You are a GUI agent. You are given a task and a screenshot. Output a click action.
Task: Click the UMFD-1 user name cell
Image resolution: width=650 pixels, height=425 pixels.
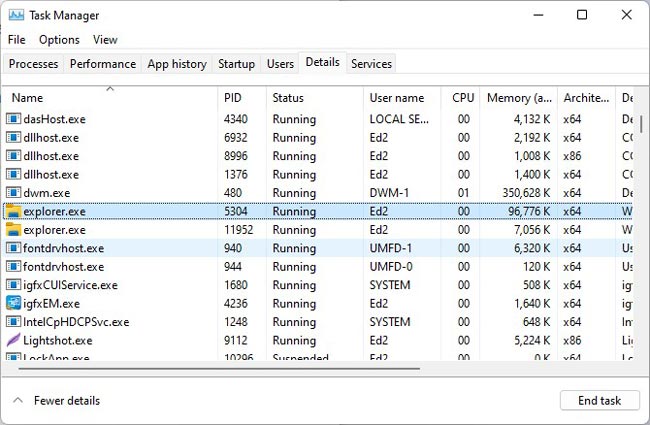pyautogui.click(x=390, y=248)
